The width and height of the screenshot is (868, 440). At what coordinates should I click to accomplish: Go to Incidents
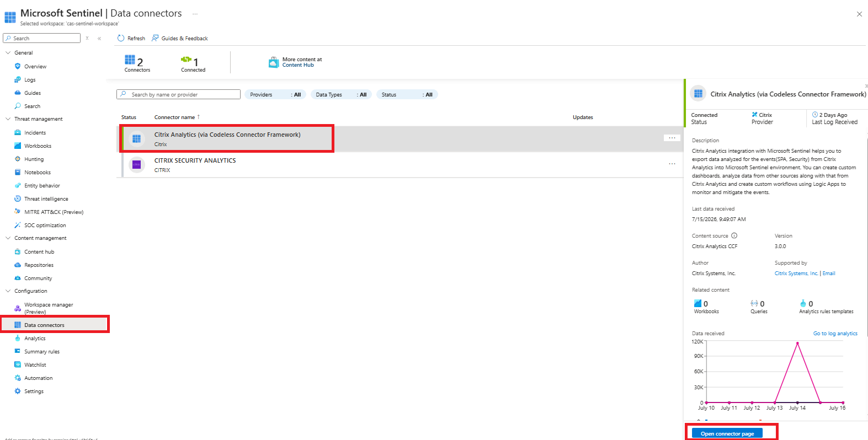coord(35,133)
